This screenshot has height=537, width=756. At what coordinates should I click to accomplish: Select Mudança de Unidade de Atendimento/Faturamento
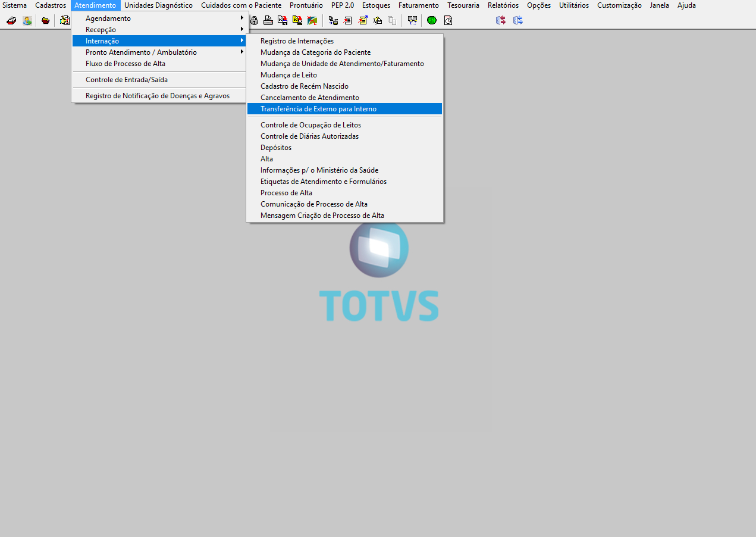coord(344,64)
